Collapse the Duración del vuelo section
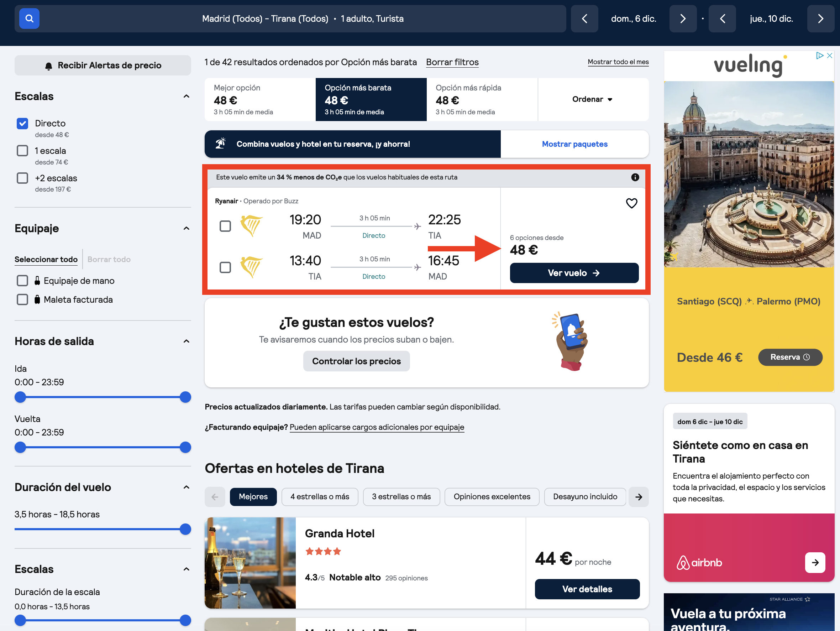Viewport: 840px width, 631px height. [x=187, y=487]
